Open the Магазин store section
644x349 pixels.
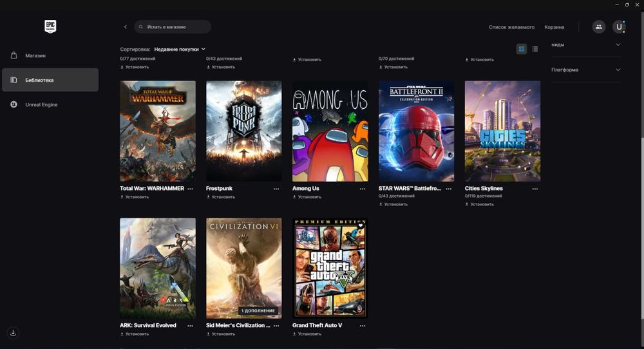click(50, 55)
